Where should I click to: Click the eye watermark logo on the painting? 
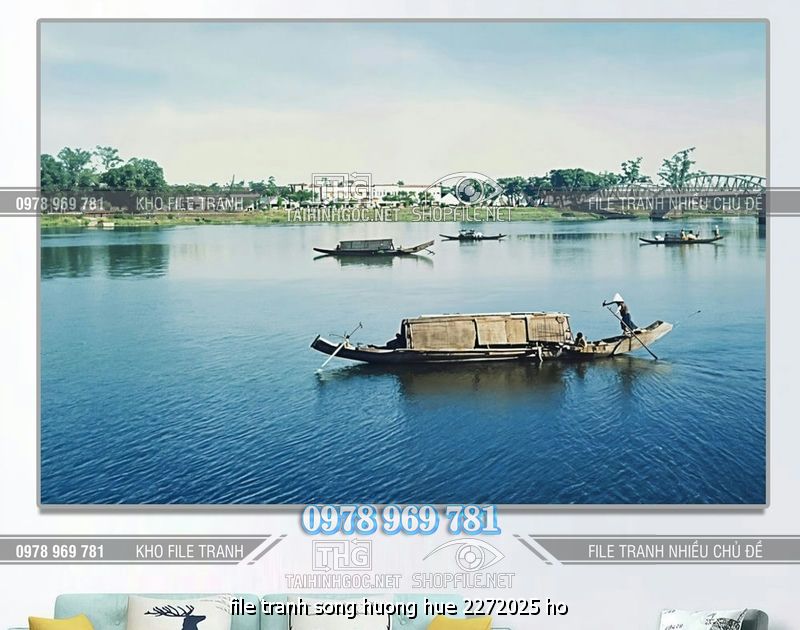pos(465,188)
